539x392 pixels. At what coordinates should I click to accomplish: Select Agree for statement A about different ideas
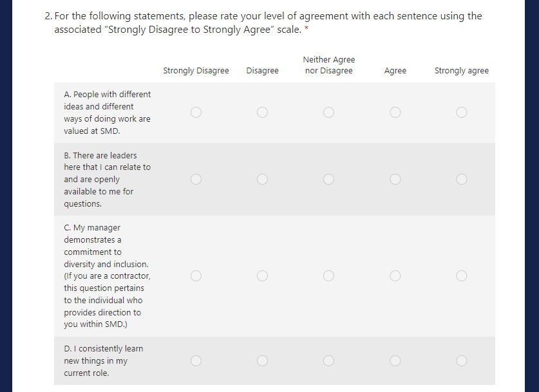point(395,113)
